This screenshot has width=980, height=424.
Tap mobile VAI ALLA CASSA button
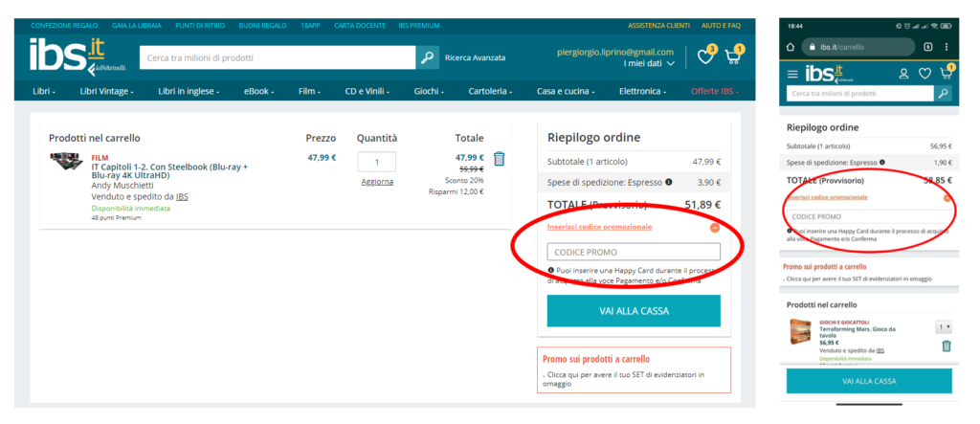(869, 381)
